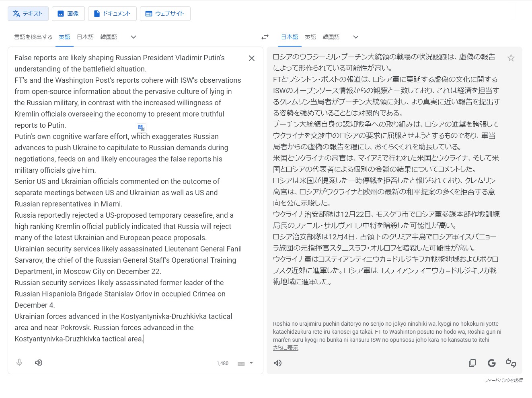532x398 pixels.
Task: Expand the source language list chevron
Action: click(134, 37)
